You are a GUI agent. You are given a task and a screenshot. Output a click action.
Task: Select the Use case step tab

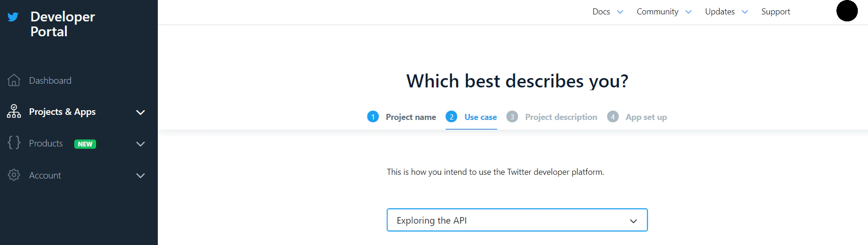480,117
